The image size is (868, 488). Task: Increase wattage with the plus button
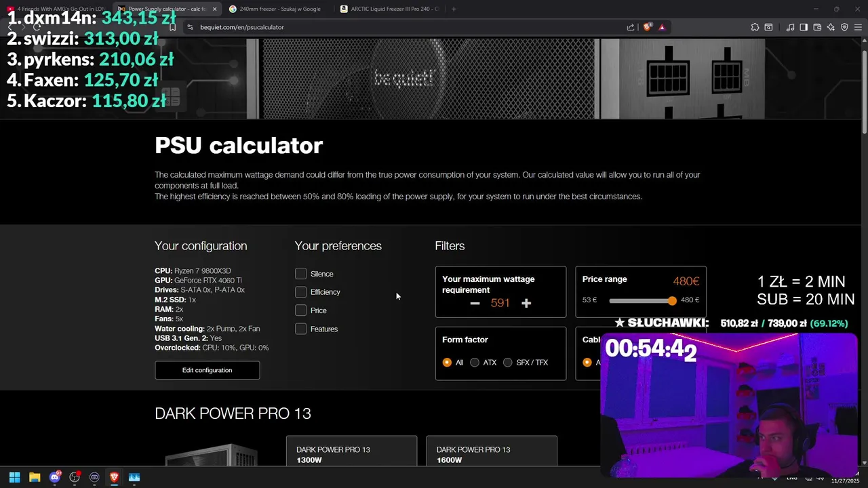[526, 303]
